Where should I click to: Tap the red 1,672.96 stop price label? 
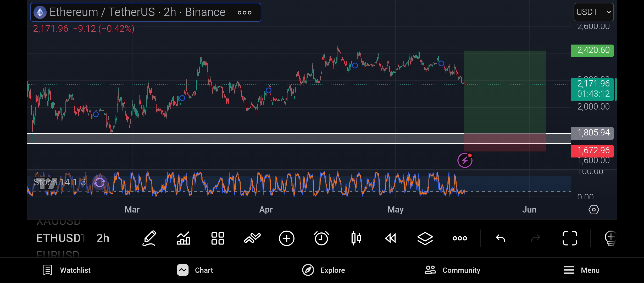[x=592, y=151]
